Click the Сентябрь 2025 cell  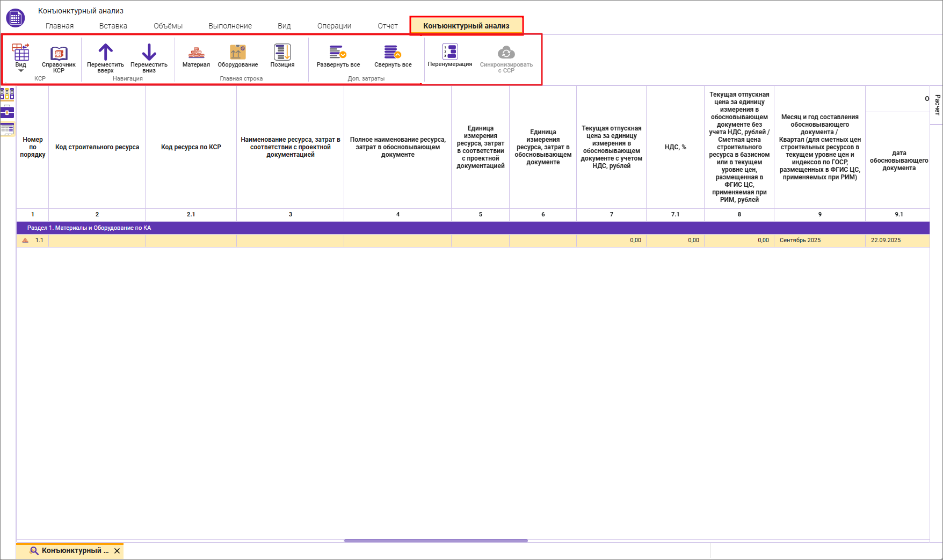pos(819,241)
